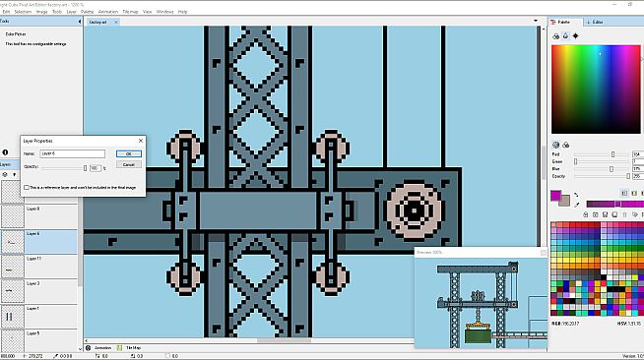Open the Image menu
This screenshot has width=644, height=360.
click(x=42, y=12)
